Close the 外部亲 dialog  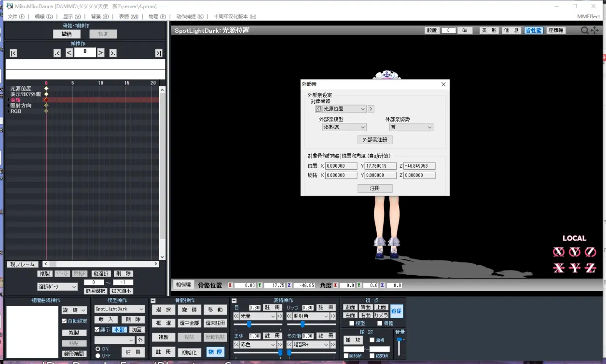pyautogui.click(x=443, y=84)
